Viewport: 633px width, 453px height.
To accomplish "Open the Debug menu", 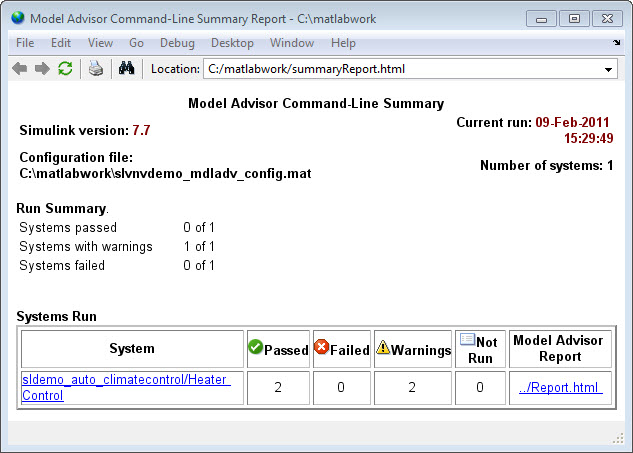I will point(177,43).
